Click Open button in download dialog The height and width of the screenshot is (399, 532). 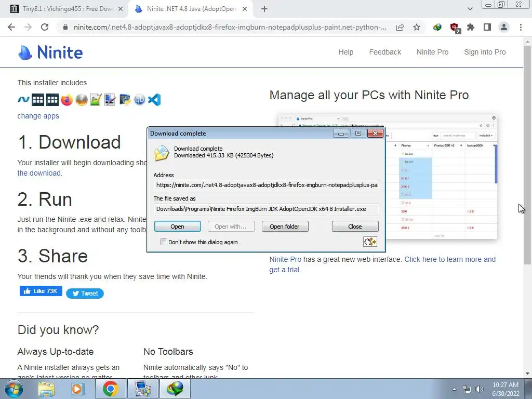tap(178, 227)
